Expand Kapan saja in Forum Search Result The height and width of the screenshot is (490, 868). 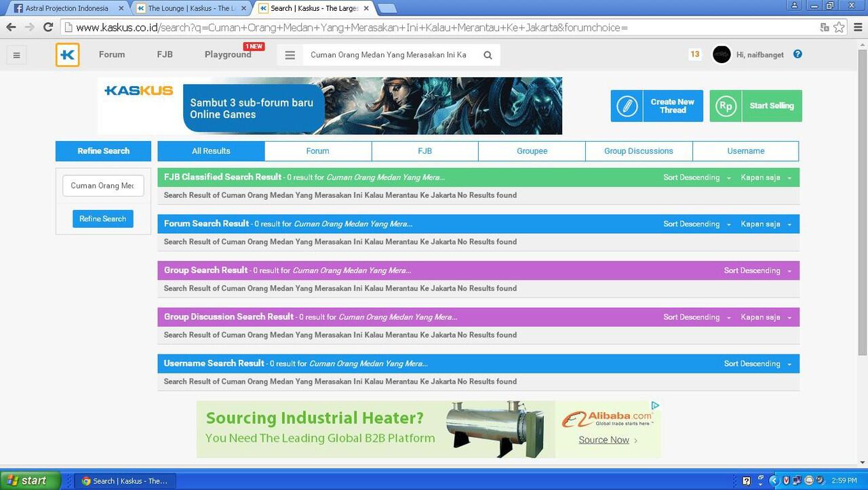[x=766, y=224]
